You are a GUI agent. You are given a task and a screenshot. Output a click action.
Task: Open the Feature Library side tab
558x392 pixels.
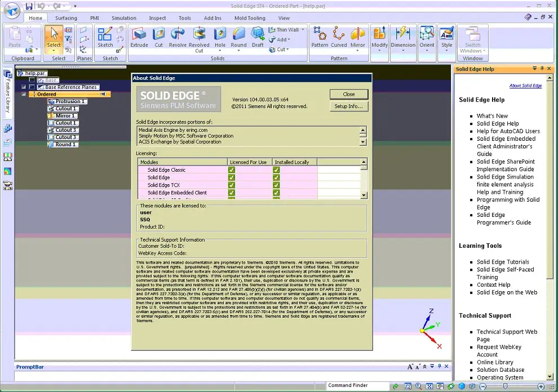coord(8,92)
